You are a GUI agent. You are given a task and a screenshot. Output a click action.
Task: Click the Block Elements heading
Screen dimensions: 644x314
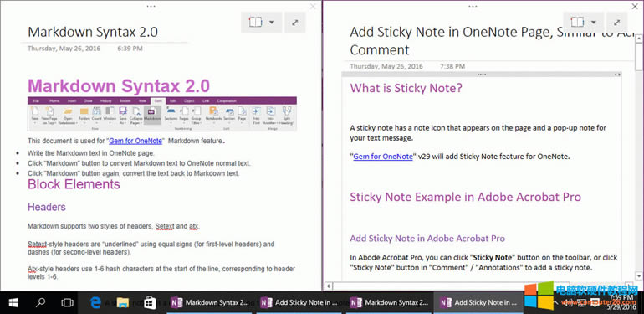click(x=74, y=184)
